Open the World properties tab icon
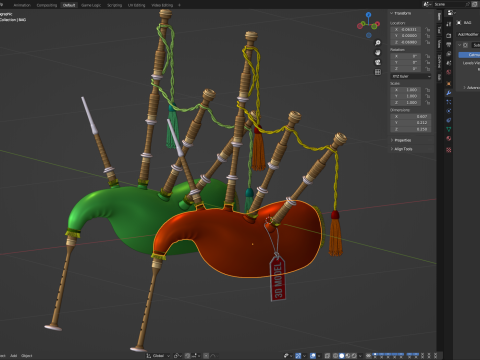 [x=449, y=72]
